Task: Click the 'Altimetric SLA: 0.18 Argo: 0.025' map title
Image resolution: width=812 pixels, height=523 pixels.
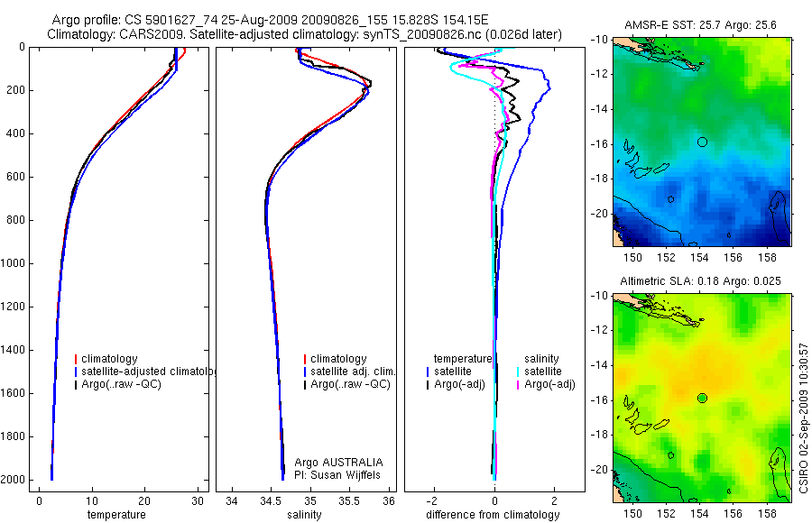Action: coord(700,281)
